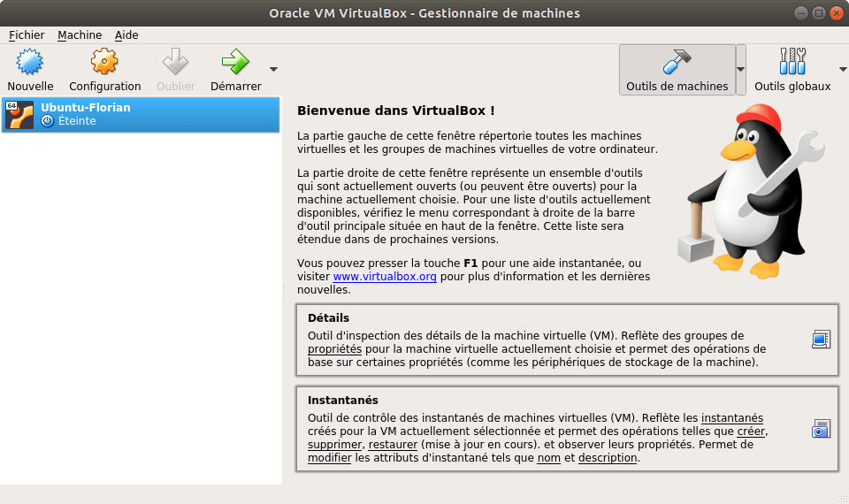Screen dimensions: 849x504
Task: Click the Nouvelle machine icon
Action: point(30,62)
